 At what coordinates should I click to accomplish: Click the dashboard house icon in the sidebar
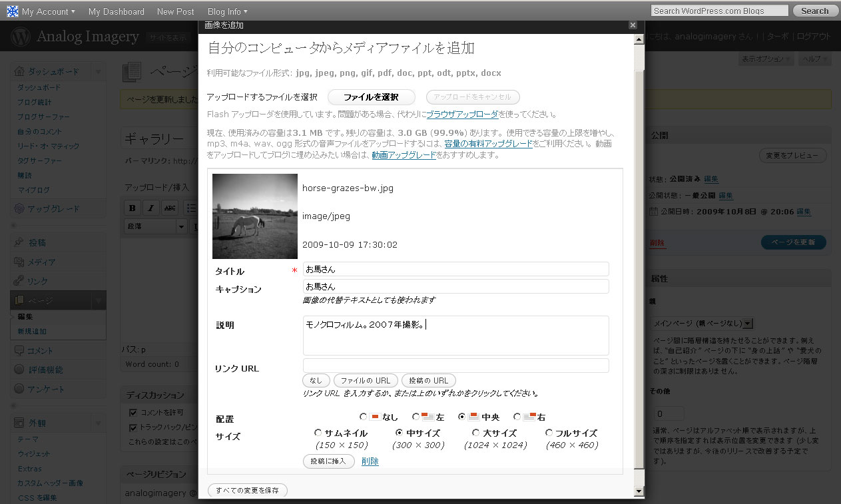[19, 71]
